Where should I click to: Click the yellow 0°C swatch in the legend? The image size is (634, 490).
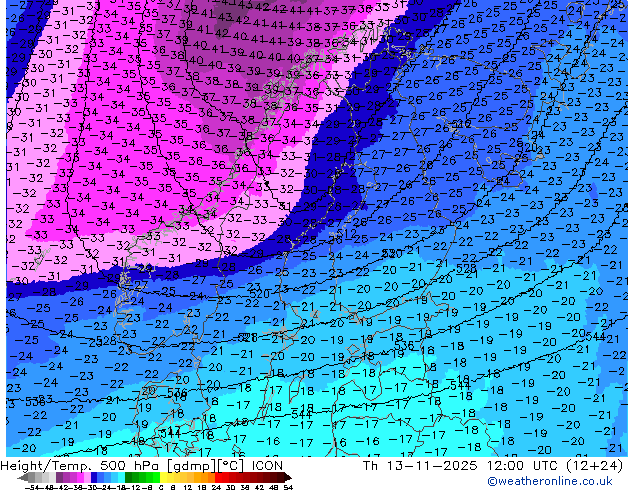pos(163,478)
